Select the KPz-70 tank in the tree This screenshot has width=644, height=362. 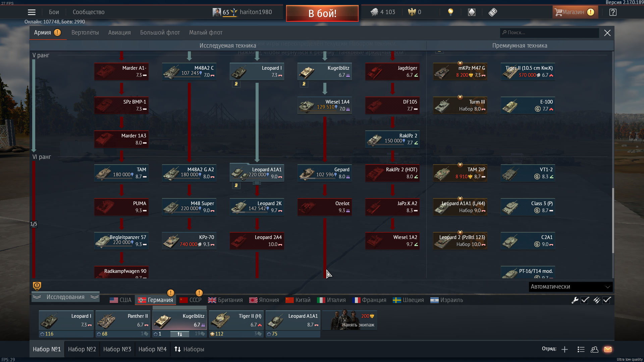tap(189, 241)
